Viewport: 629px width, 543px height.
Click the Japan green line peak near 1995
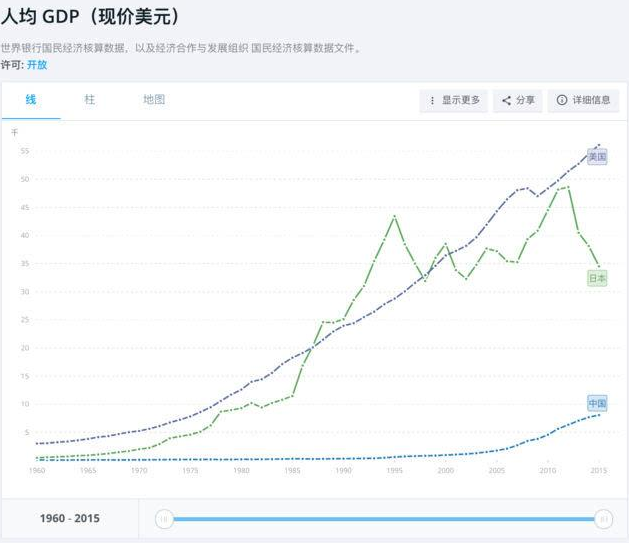[x=395, y=215]
